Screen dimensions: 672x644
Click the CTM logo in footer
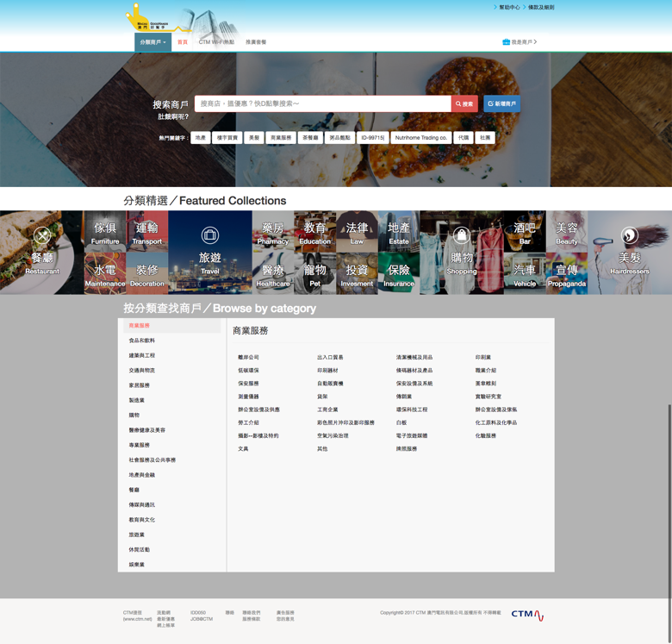[526, 615]
